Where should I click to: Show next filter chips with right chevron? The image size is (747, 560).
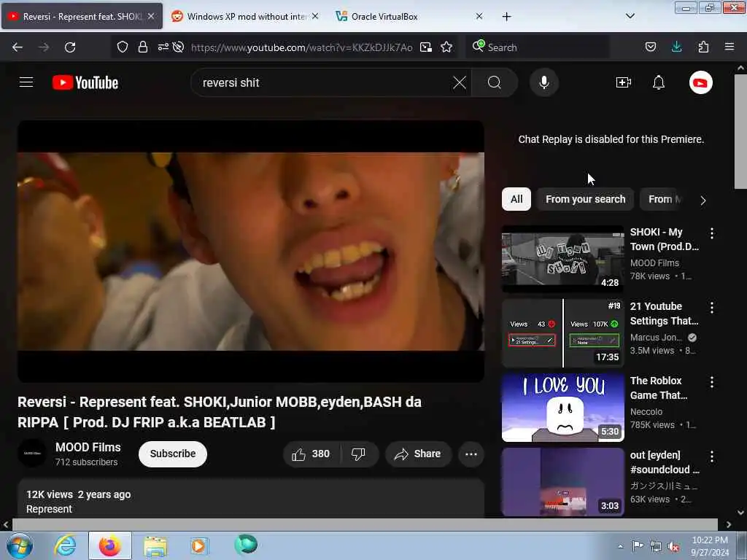pos(703,200)
